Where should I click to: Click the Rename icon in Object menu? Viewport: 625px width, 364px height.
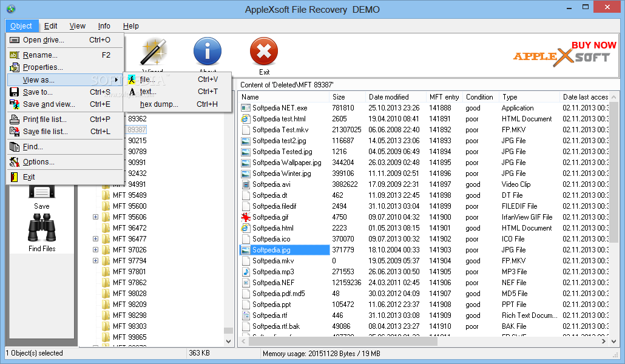pos(15,55)
